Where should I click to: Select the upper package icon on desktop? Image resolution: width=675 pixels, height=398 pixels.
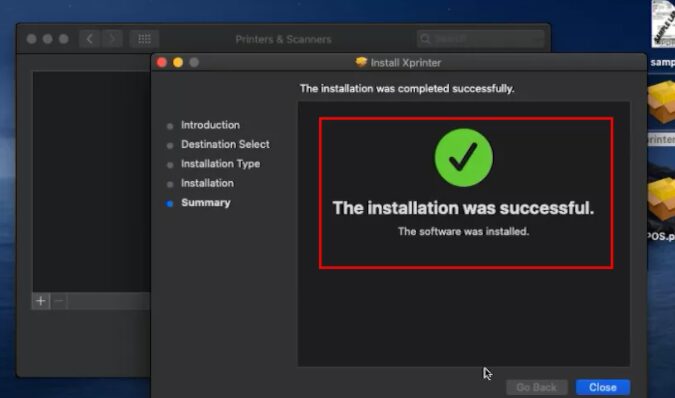click(662, 102)
